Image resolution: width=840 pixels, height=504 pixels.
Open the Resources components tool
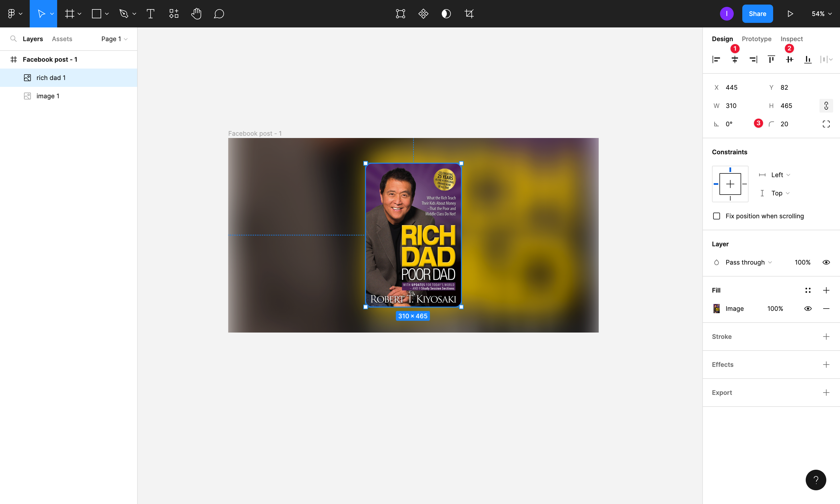[174, 14]
